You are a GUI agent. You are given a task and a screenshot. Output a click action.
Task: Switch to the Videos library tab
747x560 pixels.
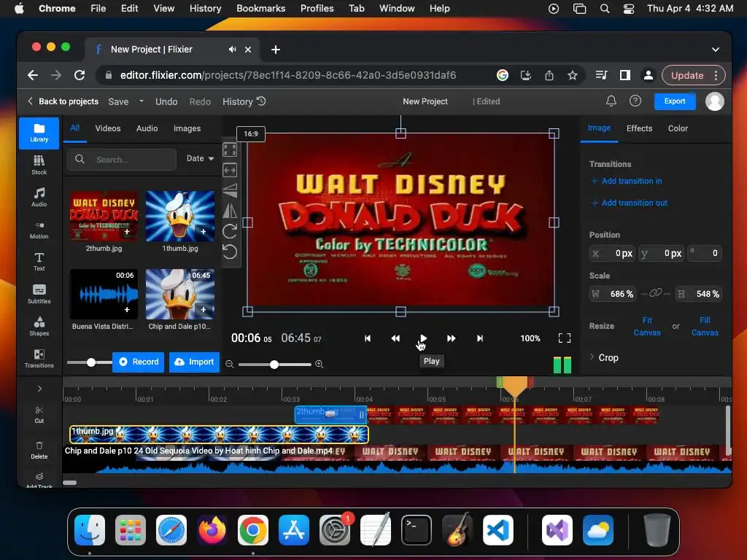tap(108, 128)
